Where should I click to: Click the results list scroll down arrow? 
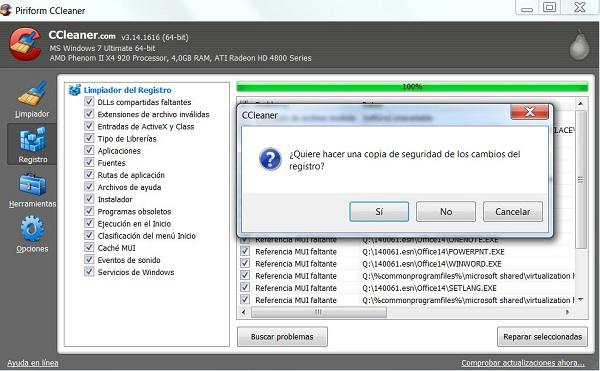(580, 299)
